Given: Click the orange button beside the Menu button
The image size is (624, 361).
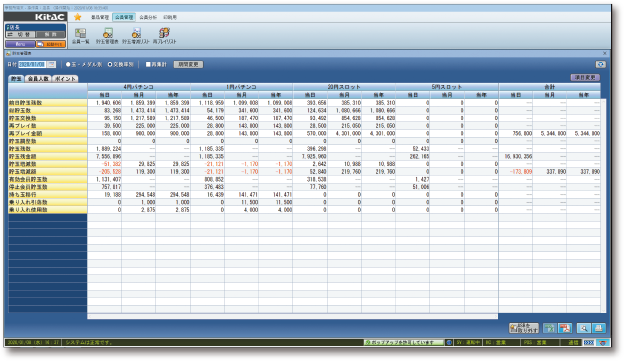Looking at the screenshot, I should pos(51,44).
